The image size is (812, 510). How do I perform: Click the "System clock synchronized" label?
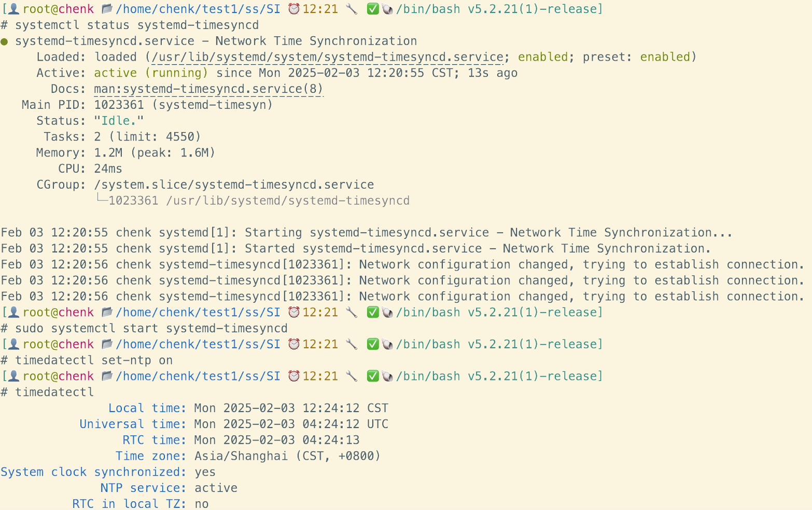point(93,472)
